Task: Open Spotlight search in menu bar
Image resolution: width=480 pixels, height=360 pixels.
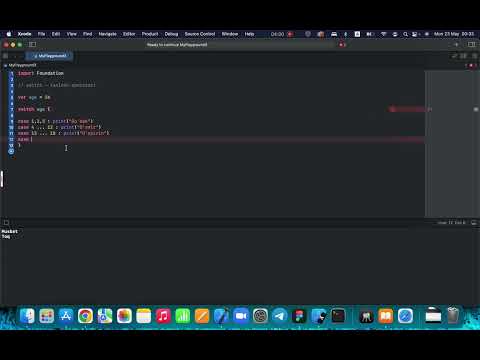Action: (x=405, y=34)
